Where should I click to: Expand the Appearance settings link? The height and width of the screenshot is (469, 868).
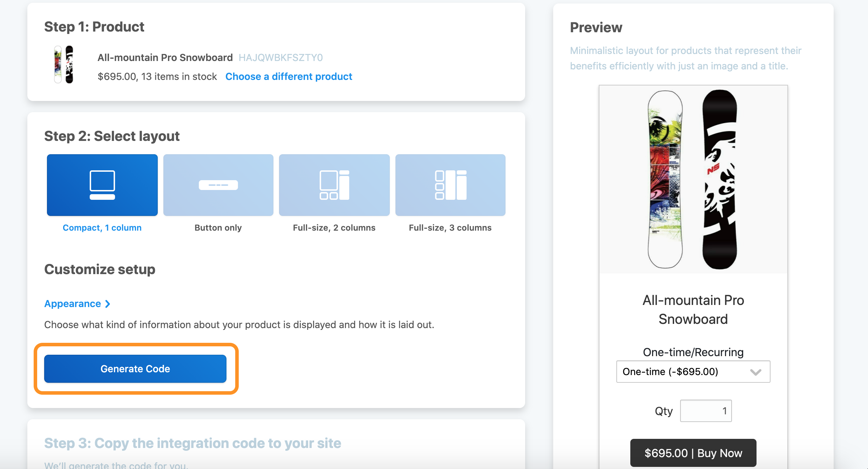77,304
